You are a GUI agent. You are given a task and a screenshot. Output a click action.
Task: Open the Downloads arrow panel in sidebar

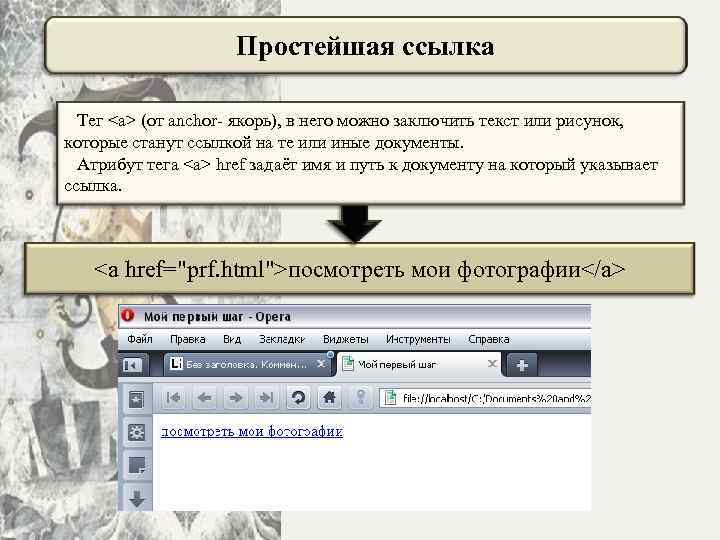tap(136, 498)
